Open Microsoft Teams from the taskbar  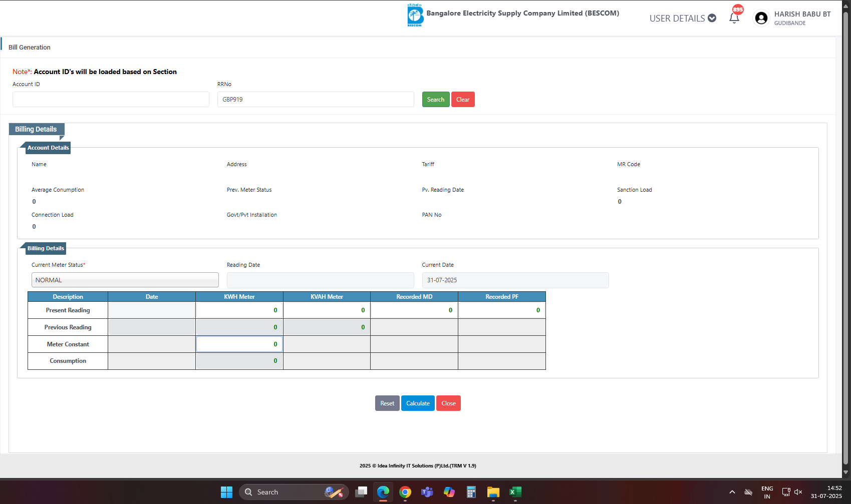427,492
